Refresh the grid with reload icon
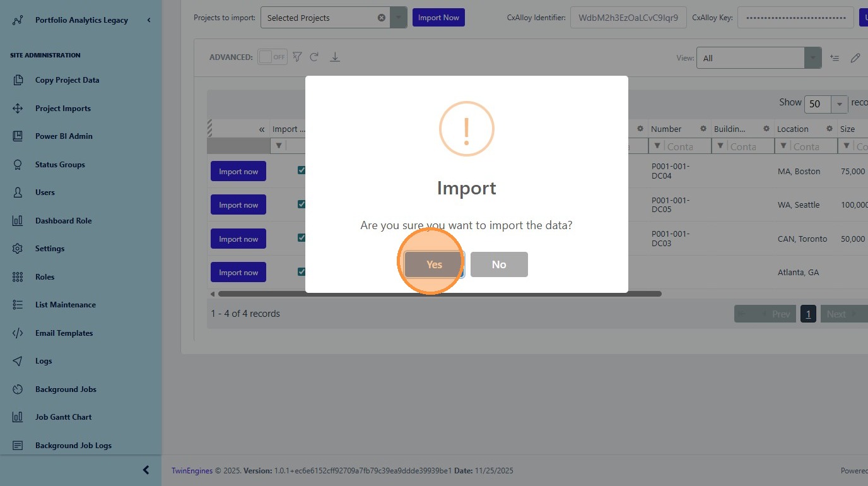Image resolution: width=868 pixels, height=486 pixels. tap(314, 57)
